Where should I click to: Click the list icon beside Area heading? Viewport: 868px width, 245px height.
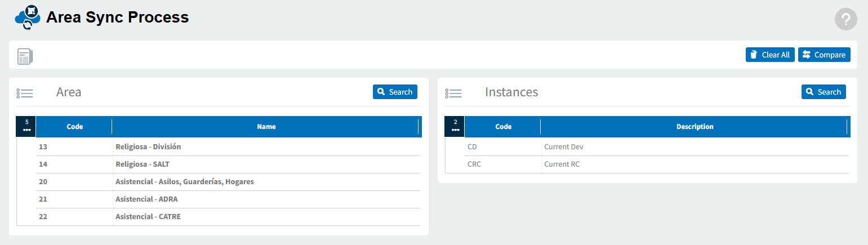click(x=25, y=93)
